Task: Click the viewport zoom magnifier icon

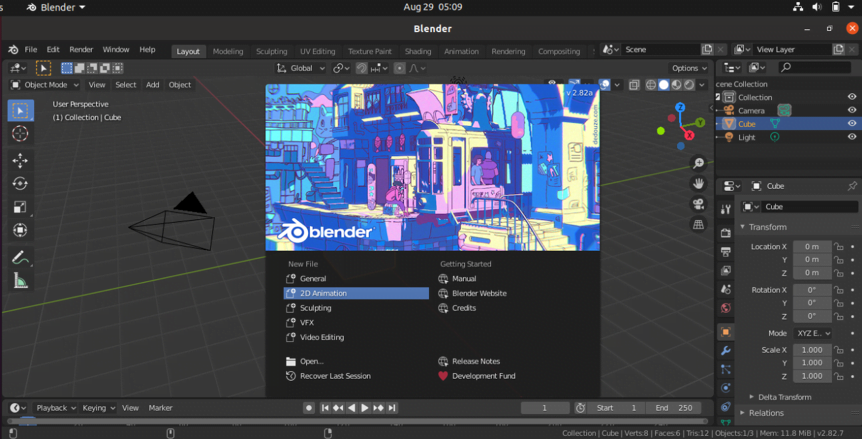Action: click(698, 163)
